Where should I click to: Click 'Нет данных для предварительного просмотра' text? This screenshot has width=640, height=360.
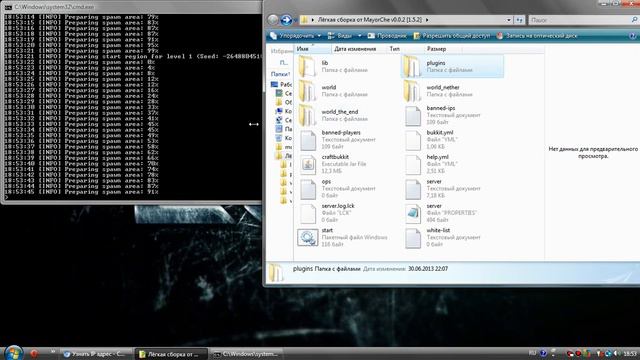point(593,153)
